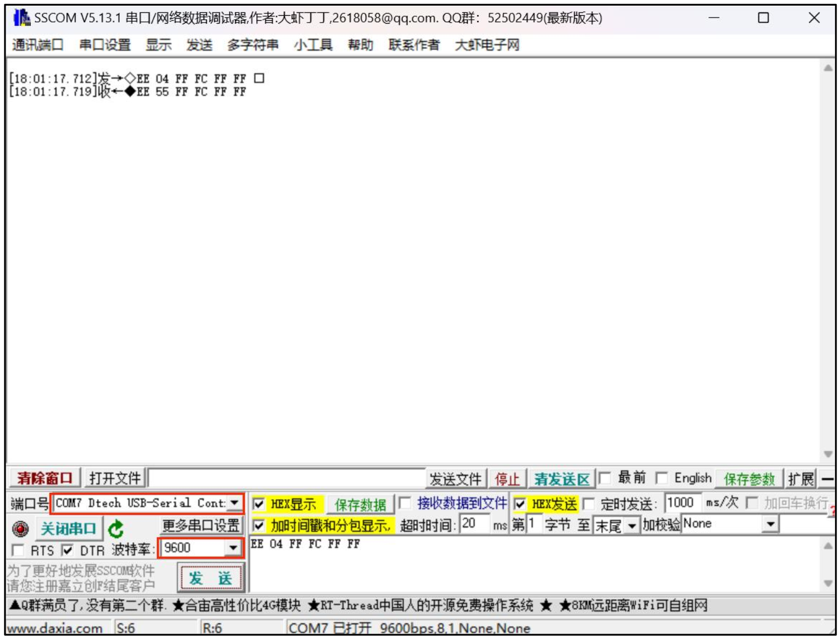The height and width of the screenshot is (638, 840).
Task: Uncheck the HEX显示 checkbox
Action: click(x=259, y=504)
